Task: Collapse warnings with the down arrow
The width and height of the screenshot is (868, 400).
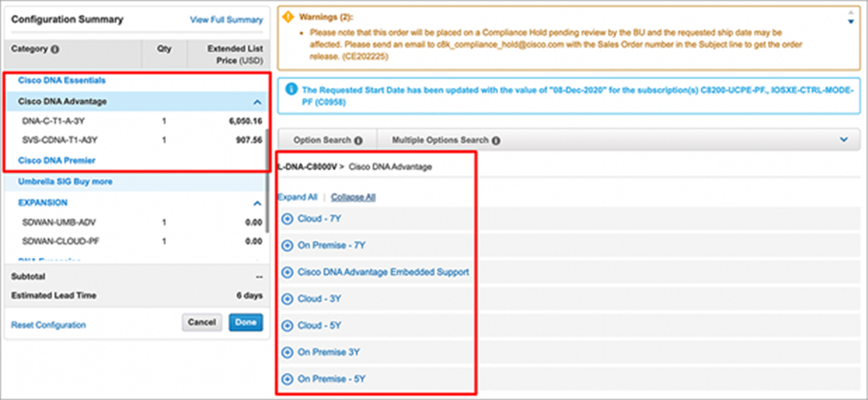Action: pos(851,21)
